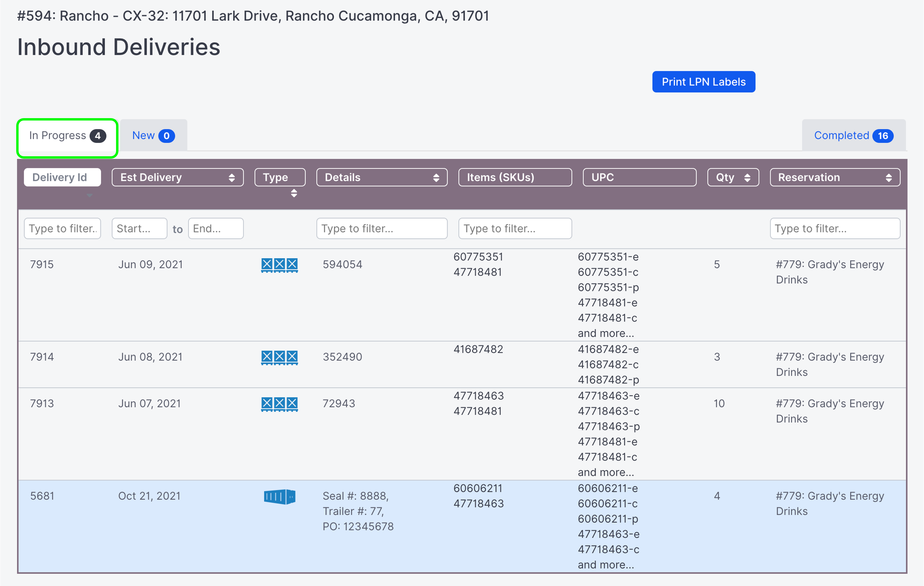Click the pallet icon for delivery 7914
924x586 pixels.
pos(279,357)
